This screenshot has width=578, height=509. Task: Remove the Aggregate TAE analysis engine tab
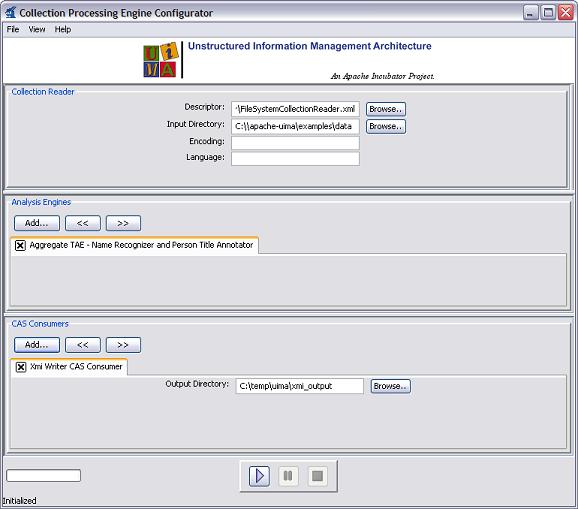point(20,245)
